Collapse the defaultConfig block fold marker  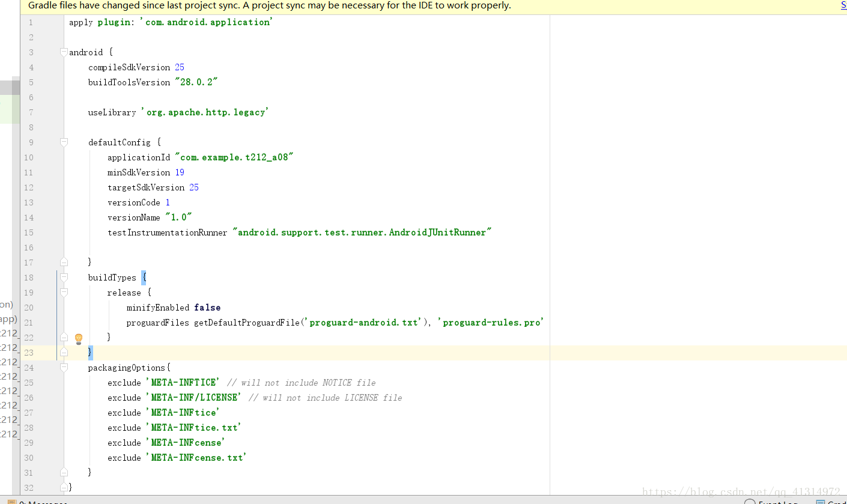[x=64, y=142]
